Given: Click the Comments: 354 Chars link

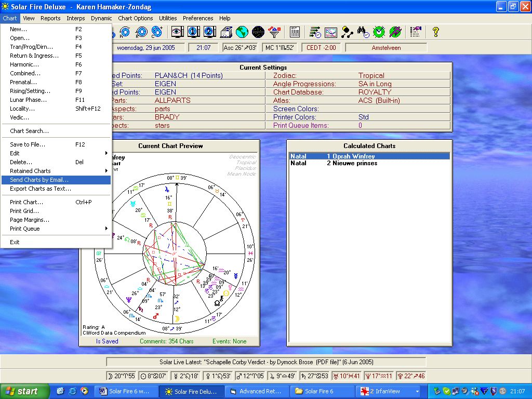Looking at the screenshot, I should [166, 341].
